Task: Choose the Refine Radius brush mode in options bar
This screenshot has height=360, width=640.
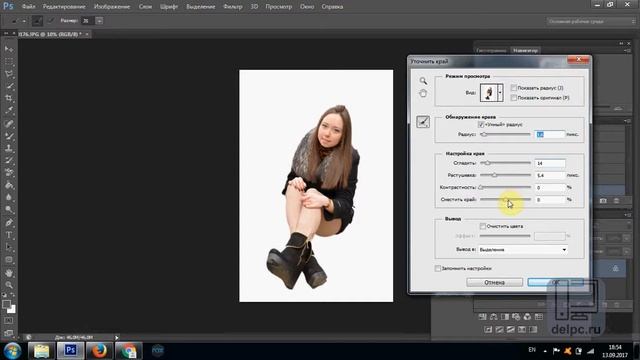Action: pos(37,21)
